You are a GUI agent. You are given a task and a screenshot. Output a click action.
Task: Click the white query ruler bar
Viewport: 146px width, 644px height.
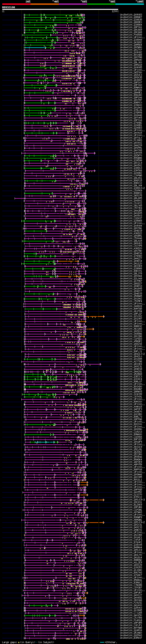coord(60,10)
